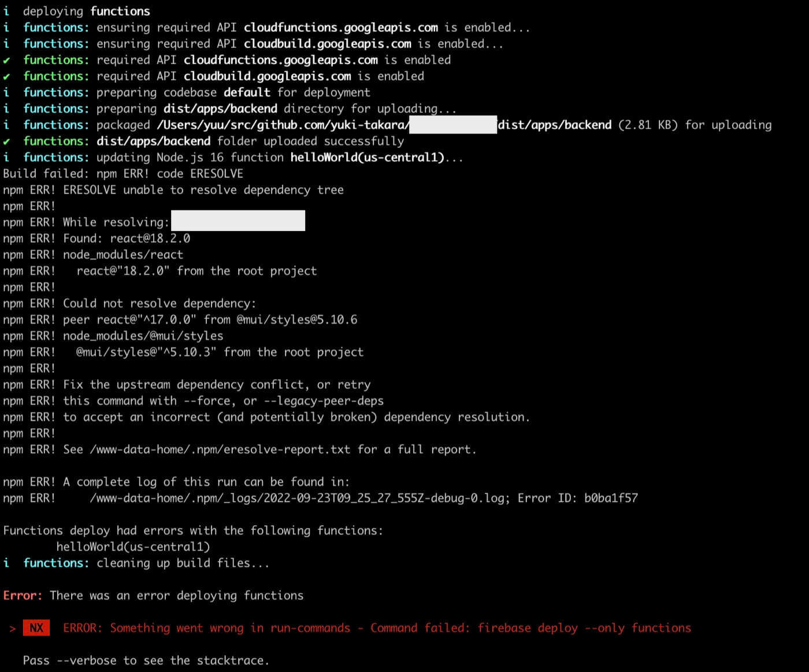This screenshot has height=672, width=809.
Task: Click green checkmark beside 'folder uploaded successfully'
Action: tap(6, 141)
